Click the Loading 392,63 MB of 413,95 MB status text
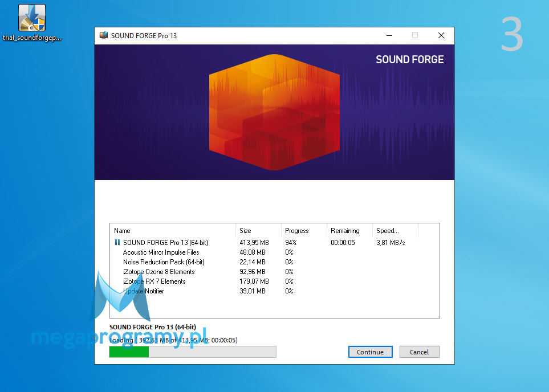 click(173, 340)
